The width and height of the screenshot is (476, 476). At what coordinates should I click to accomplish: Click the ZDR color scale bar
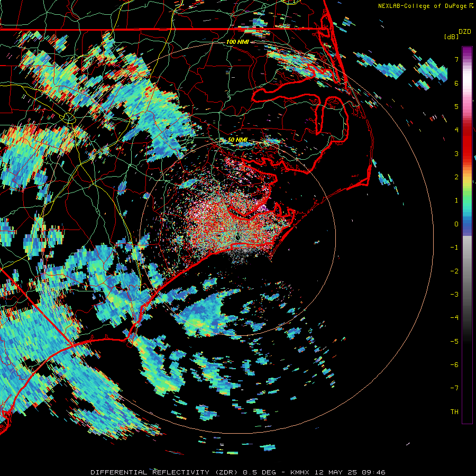click(x=467, y=235)
